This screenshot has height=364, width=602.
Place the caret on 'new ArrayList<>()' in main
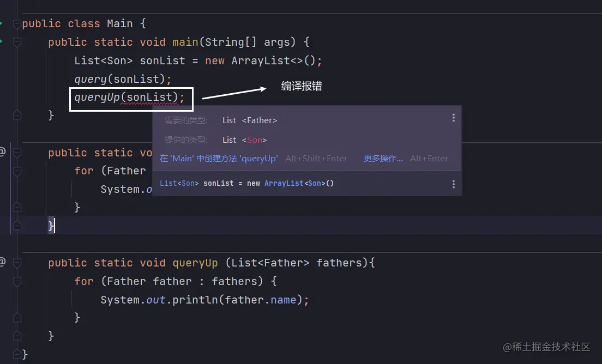[x=260, y=60]
